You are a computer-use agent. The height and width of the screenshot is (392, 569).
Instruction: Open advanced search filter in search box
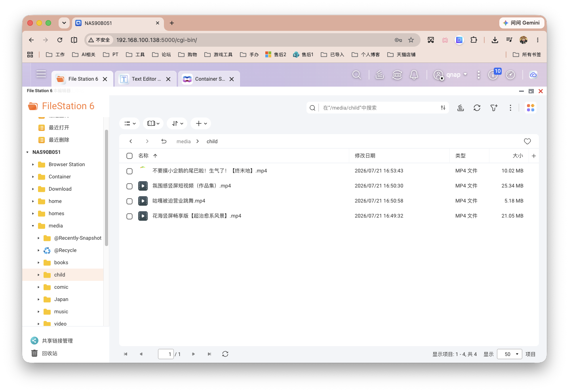click(443, 108)
